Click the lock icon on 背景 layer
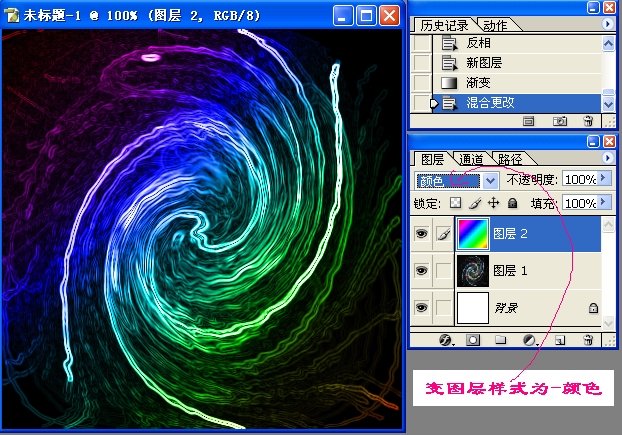 pyautogui.click(x=593, y=308)
